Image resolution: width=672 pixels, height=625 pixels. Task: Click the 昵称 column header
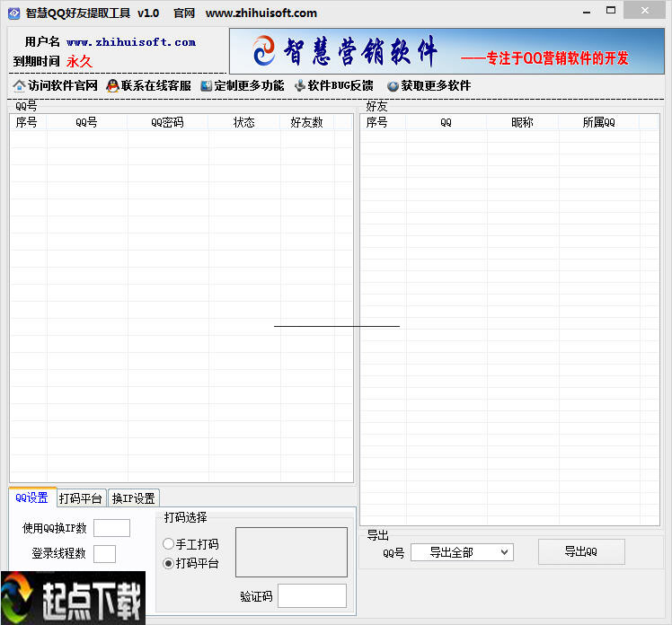click(x=523, y=122)
